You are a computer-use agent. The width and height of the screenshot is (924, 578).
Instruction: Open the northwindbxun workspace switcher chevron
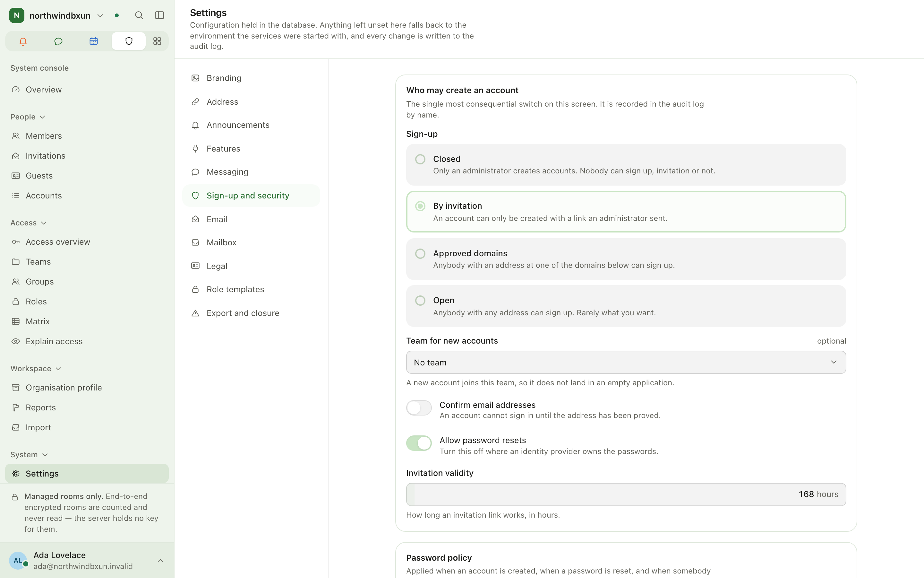point(100,16)
